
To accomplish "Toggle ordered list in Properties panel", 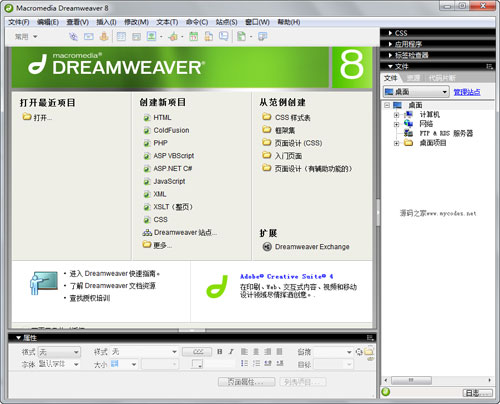I will (256, 363).
